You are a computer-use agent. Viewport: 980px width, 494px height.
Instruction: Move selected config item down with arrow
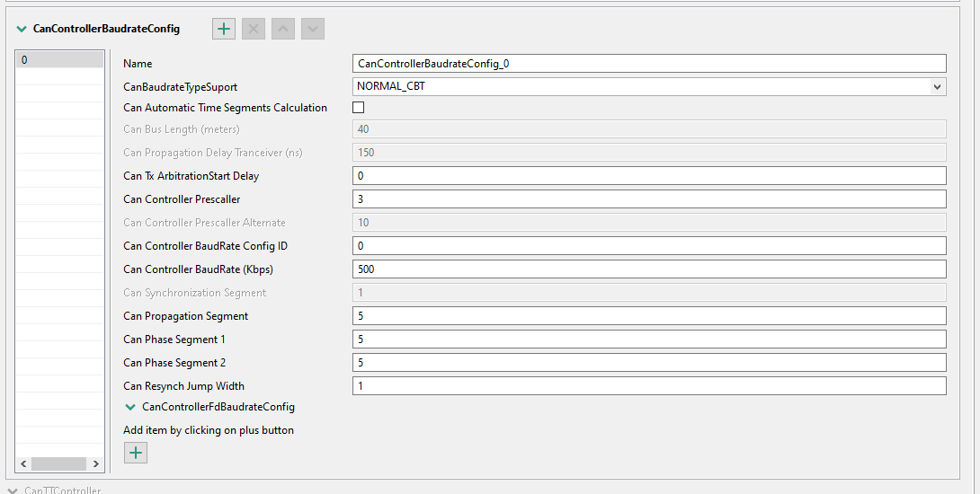313,29
